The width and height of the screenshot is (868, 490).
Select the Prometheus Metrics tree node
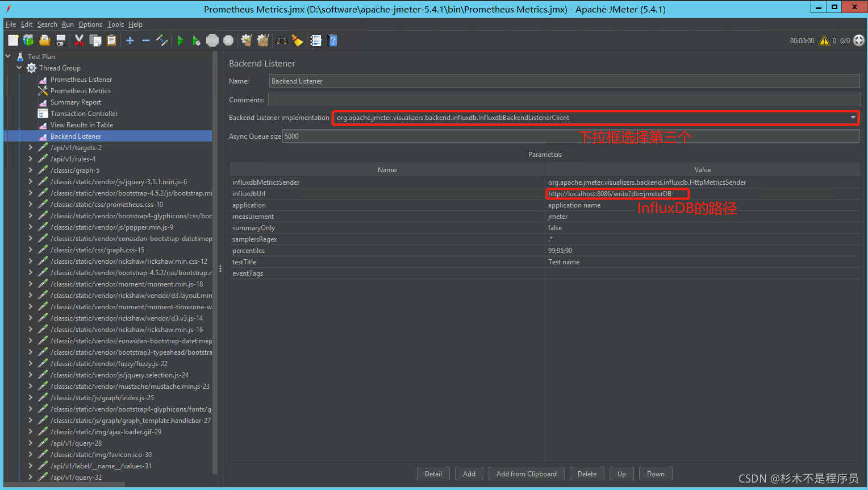80,91
